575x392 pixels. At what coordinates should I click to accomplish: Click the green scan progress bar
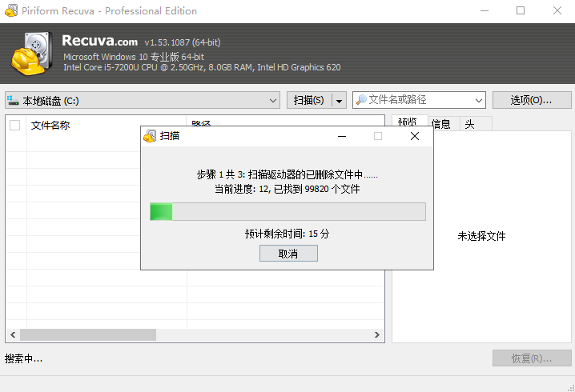(x=287, y=212)
